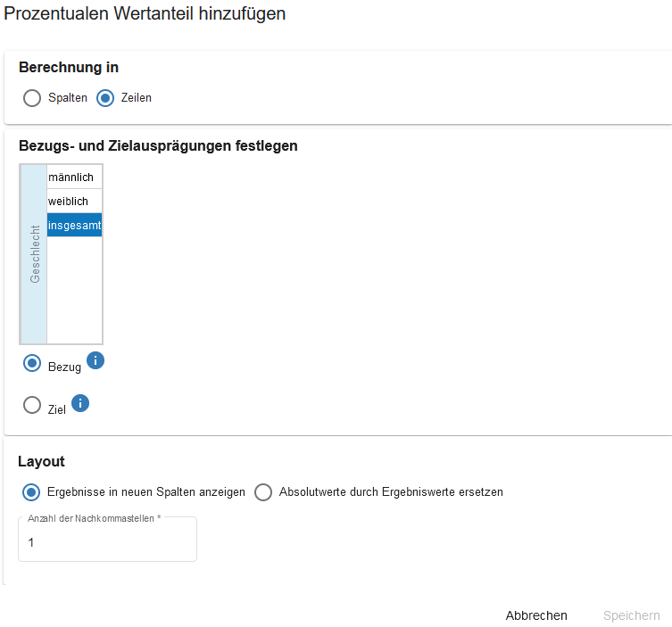Select the Bezug radio button
Image resolution: width=672 pixels, height=627 pixels.
pos(32,363)
